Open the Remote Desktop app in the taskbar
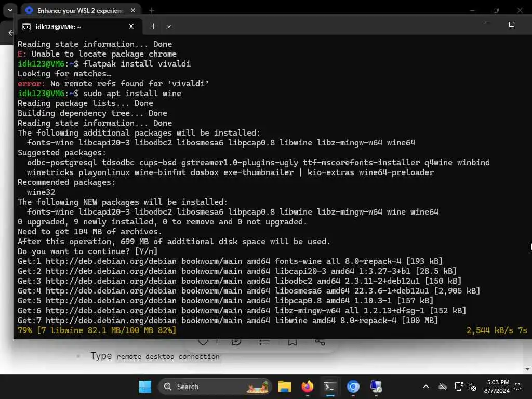 pyautogui.click(x=376, y=387)
